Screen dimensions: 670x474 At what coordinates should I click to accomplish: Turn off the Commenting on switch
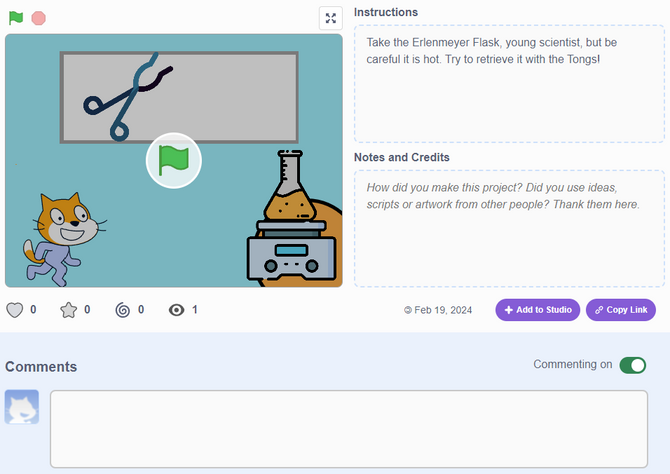coord(633,365)
